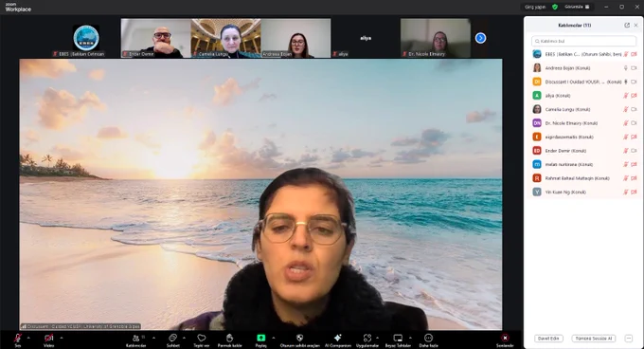Screen dimensions: 644x349
Task: Click the Davet Edin invite button
Action: (x=548, y=339)
